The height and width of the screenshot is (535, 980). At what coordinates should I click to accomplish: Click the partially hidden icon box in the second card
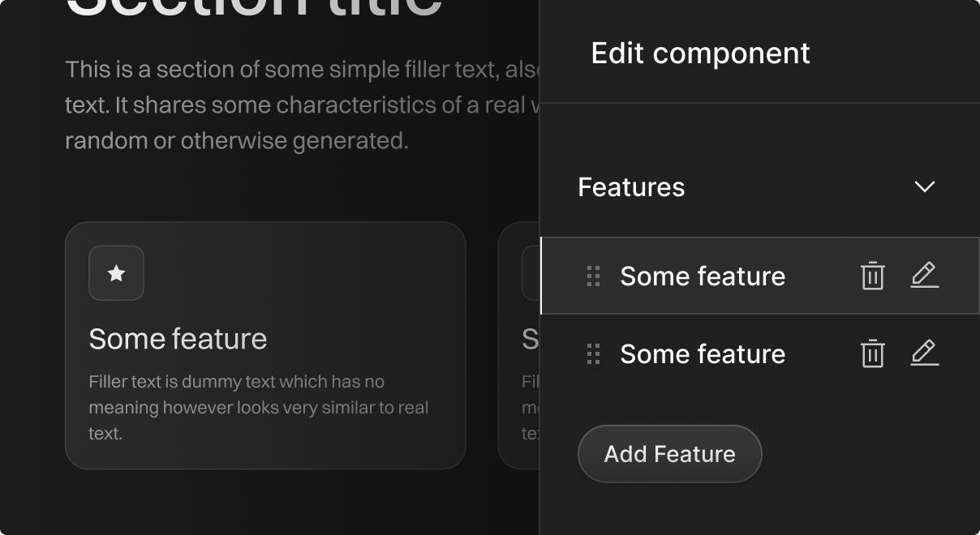[x=531, y=273]
